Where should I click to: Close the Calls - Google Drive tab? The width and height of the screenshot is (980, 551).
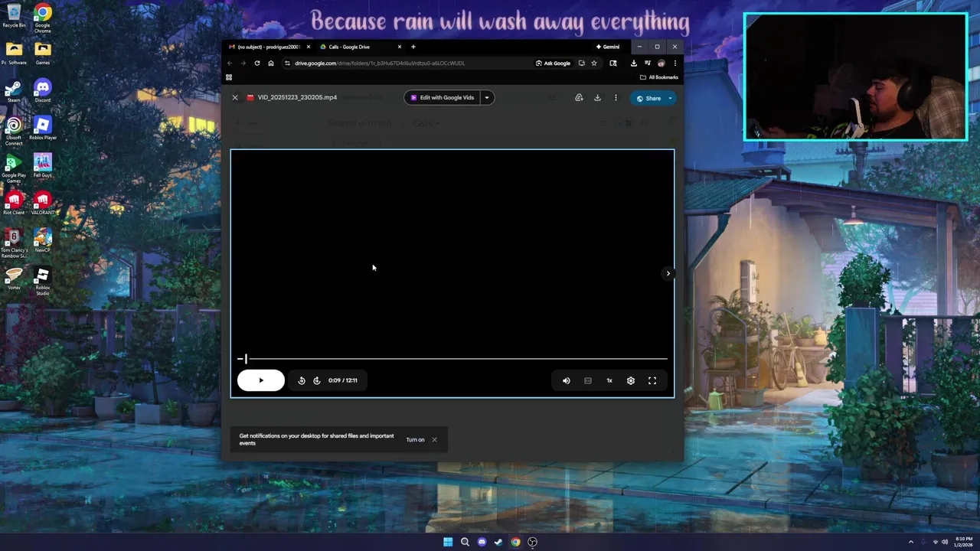click(399, 47)
